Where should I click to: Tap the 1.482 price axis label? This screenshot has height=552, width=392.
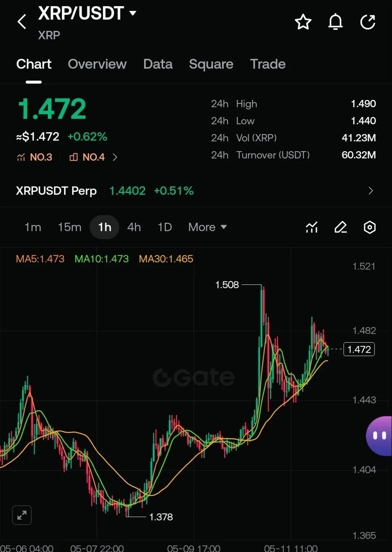coord(364,331)
